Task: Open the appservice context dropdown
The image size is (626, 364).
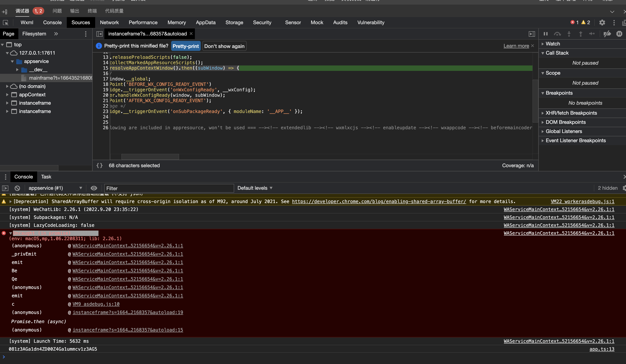Action: click(55, 188)
